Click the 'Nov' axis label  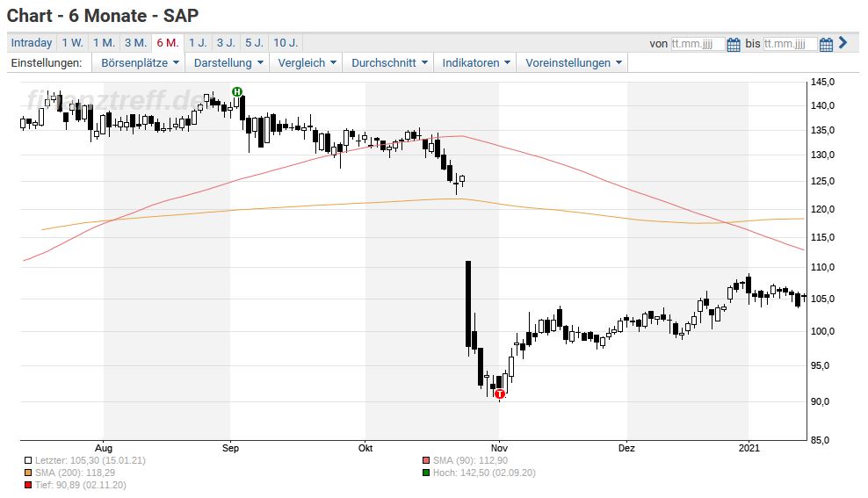click(x=499, y=448)
